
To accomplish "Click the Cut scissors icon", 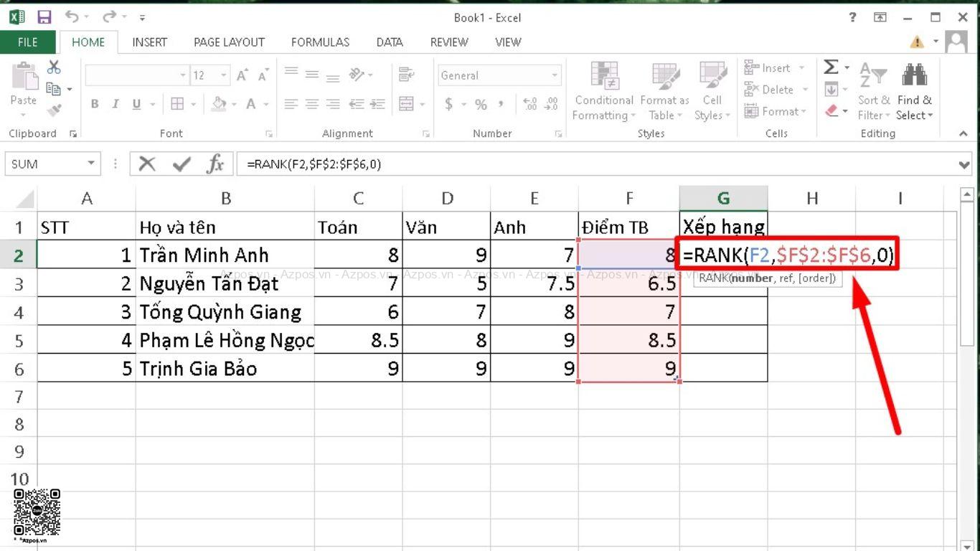I will [x=54, y=67].
